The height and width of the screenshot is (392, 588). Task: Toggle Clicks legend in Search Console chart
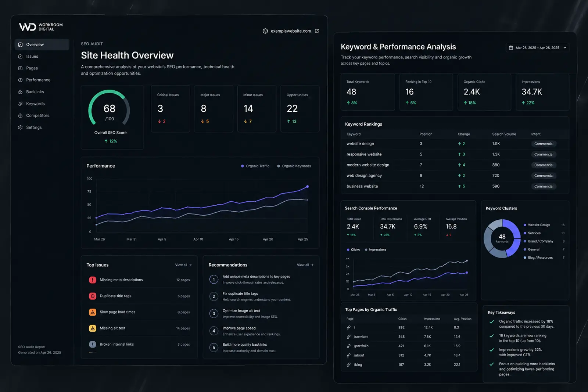[x=353, y=250]
